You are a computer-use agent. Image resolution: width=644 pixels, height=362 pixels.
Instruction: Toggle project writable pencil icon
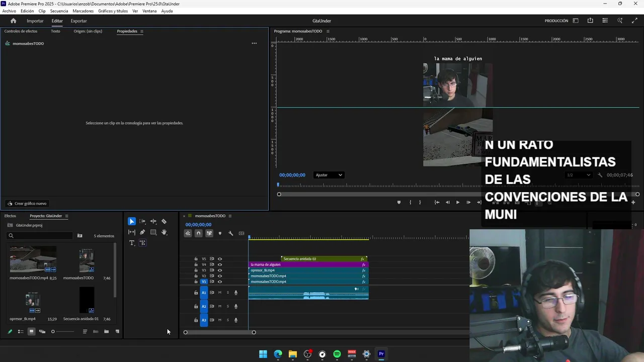coord(10,331)
